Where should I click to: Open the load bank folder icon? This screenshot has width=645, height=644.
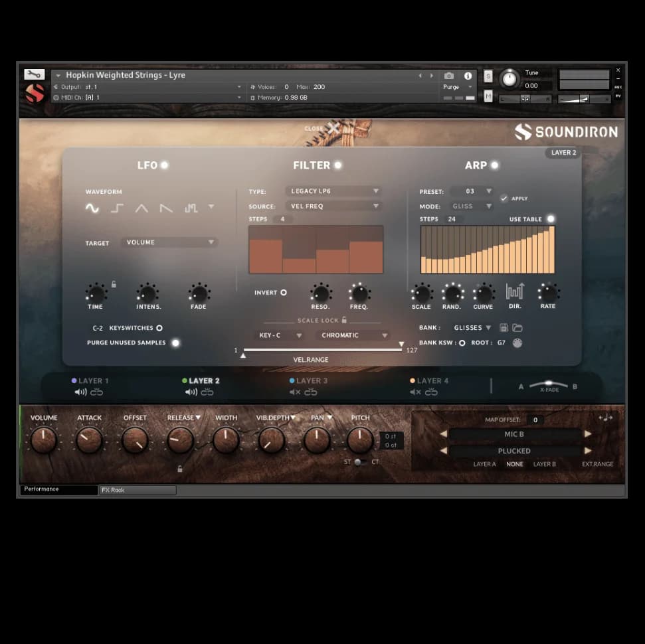pos(517,328)
